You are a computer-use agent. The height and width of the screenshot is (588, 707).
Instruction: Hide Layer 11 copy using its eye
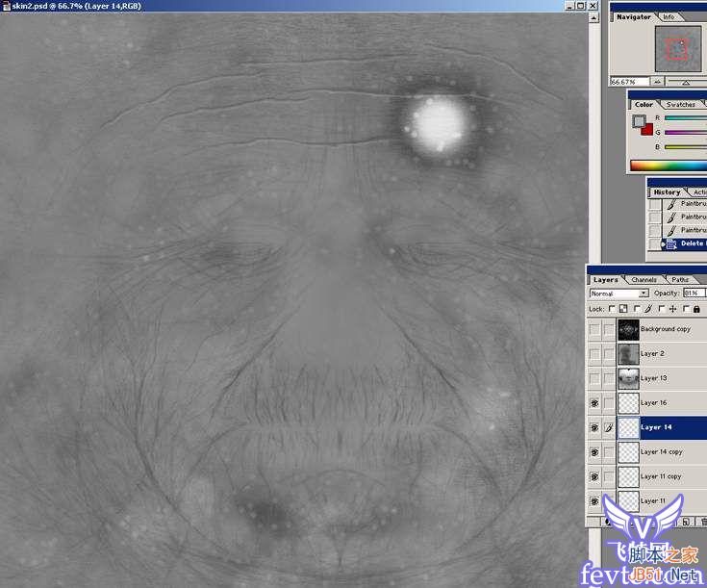(594, 476)
